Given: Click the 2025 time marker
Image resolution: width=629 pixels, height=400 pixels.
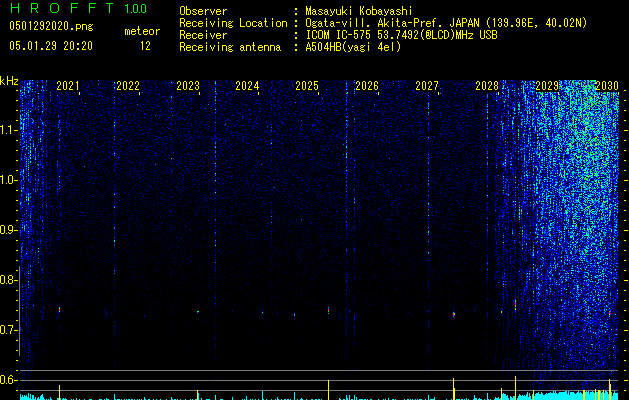Looking at the screenshot, I should (307, 86).
